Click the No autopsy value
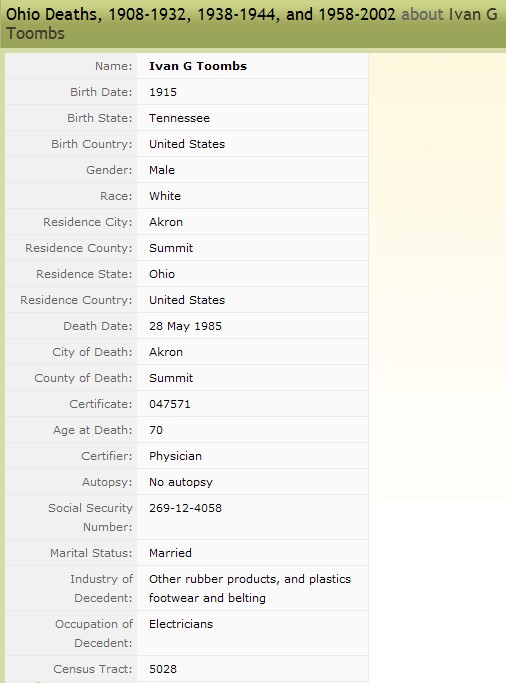This screenshot has height=688, width=506. (181, 482)
